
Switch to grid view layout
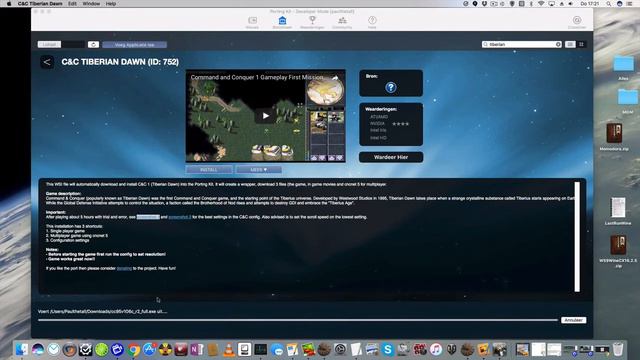pyautogui.click(x=581, y=44)
